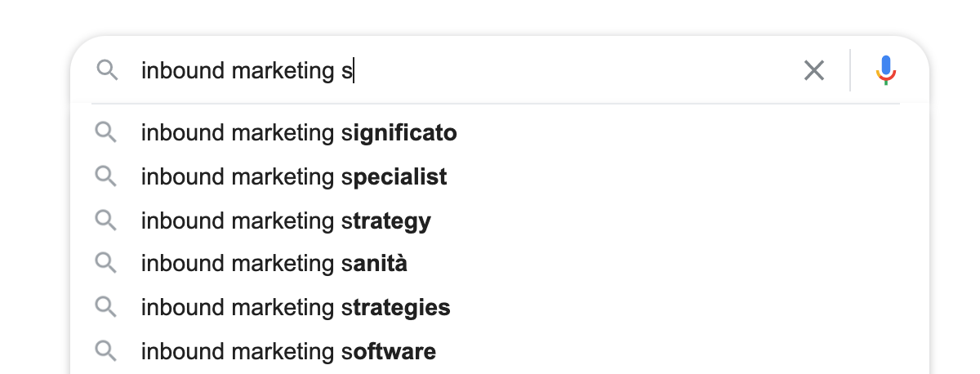Choose the 'inbound marketing software' suggestion
This screenshot has width=980, height=374.
[x=500, y=352]
